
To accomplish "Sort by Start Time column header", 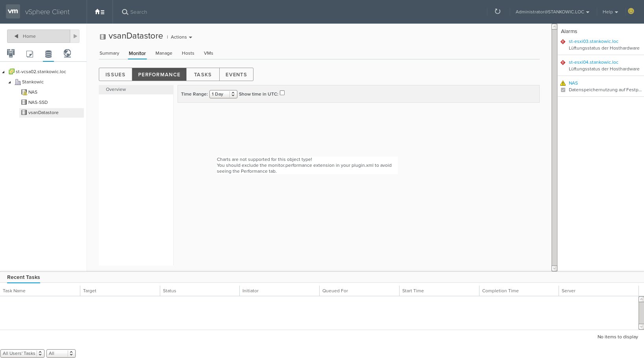I will [x=439, y=291].
